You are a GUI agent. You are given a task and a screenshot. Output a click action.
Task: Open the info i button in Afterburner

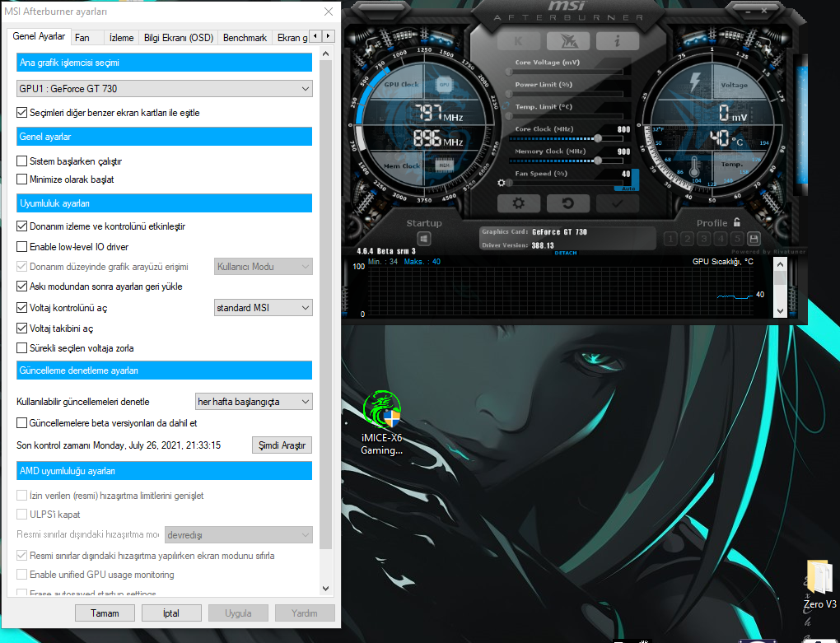(x=617, y=41)
